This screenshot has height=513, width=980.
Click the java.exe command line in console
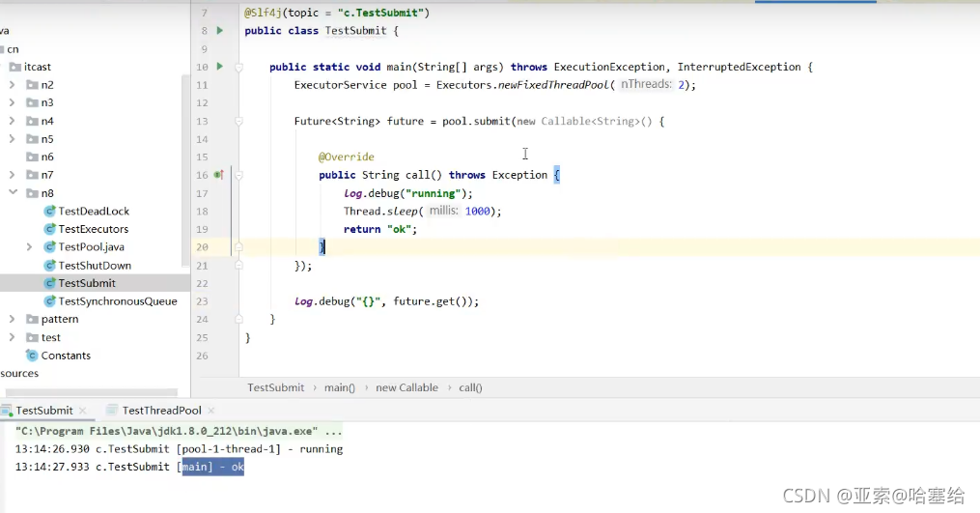179,431
